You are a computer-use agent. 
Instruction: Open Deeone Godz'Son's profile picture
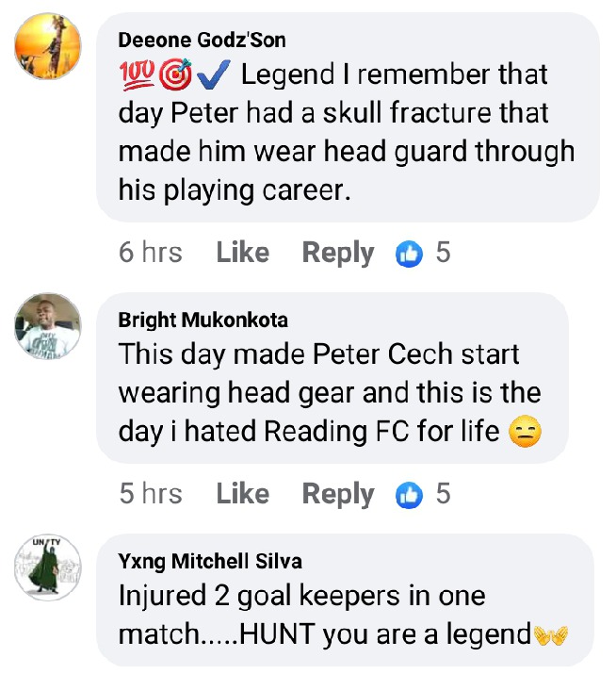coord(48,46)
